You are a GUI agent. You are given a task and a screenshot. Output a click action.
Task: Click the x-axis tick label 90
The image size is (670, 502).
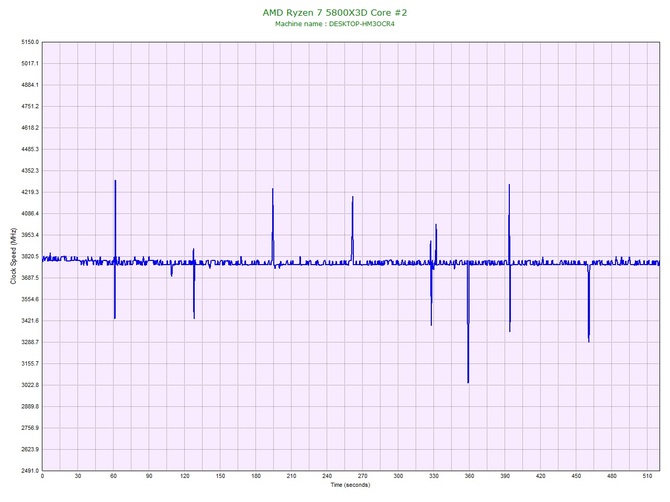tap(149, 476)
